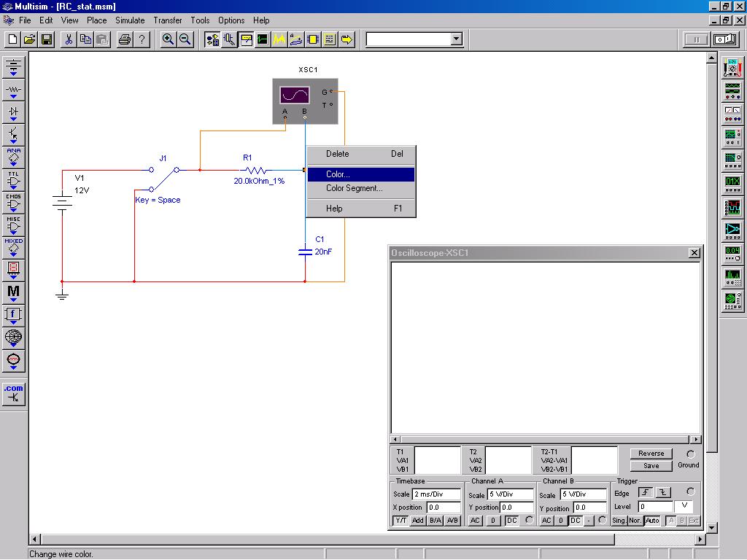Image resolution: width=747 pixels, height=560 pixels.
Task: Select the Logic Analyzer instrument
Action: point(732,207)
